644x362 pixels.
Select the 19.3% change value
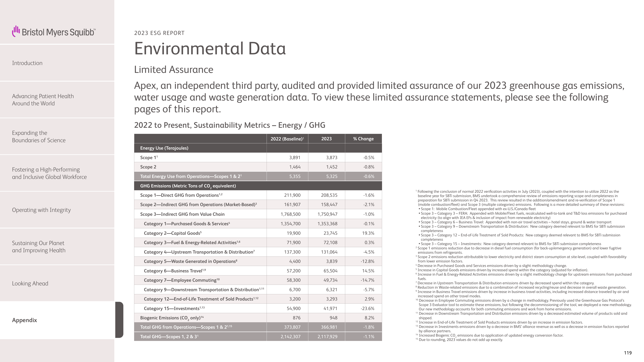pyautogui.click(x=368, y=233)
